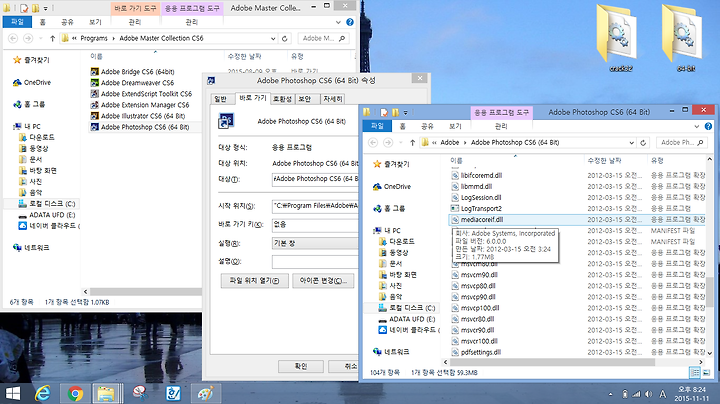Open the recent locations dropdown in the Master Collection window
The width and height of the screenshot is (720, 404).
[x=40, y=39]
